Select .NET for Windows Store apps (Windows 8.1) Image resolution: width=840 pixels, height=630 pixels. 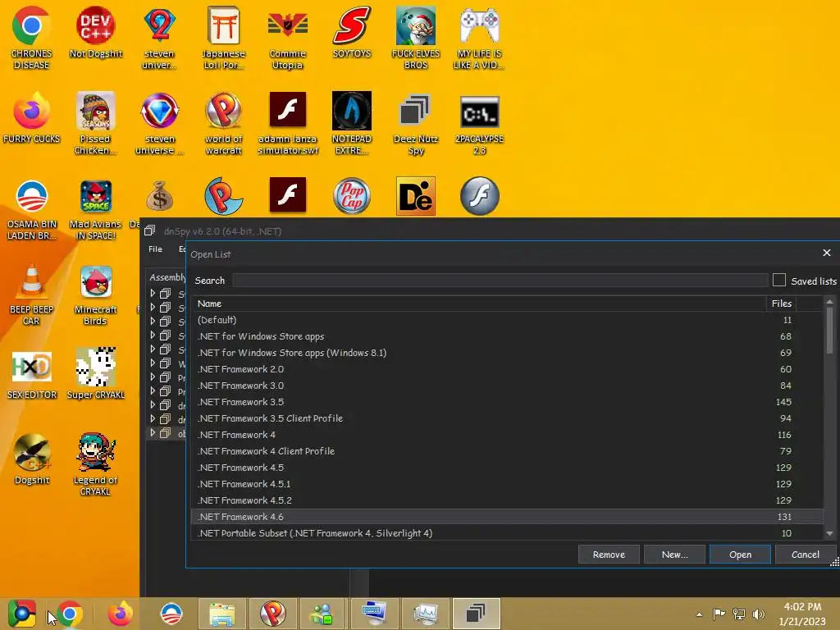[x=507, y=353]
